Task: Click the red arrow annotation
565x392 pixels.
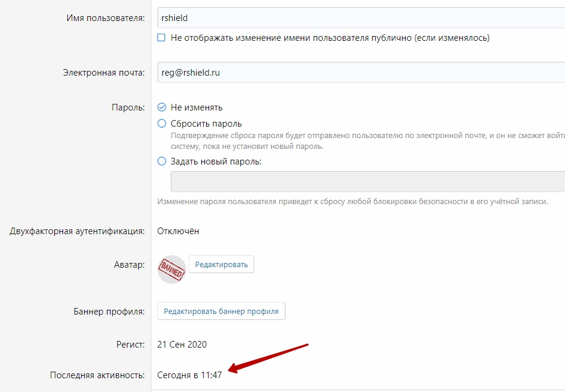Action: (x=269, y=358)
